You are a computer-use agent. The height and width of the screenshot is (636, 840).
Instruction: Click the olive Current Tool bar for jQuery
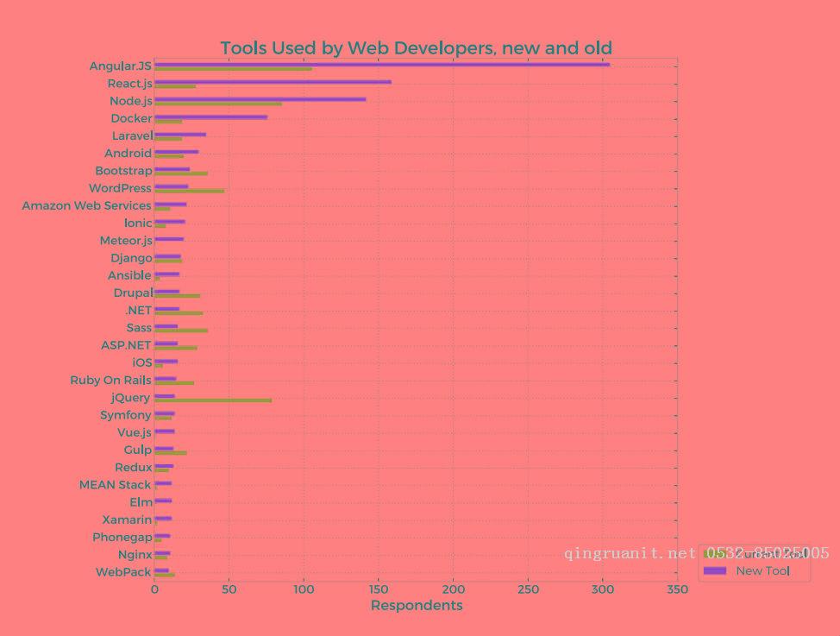(x=213, y=400)
